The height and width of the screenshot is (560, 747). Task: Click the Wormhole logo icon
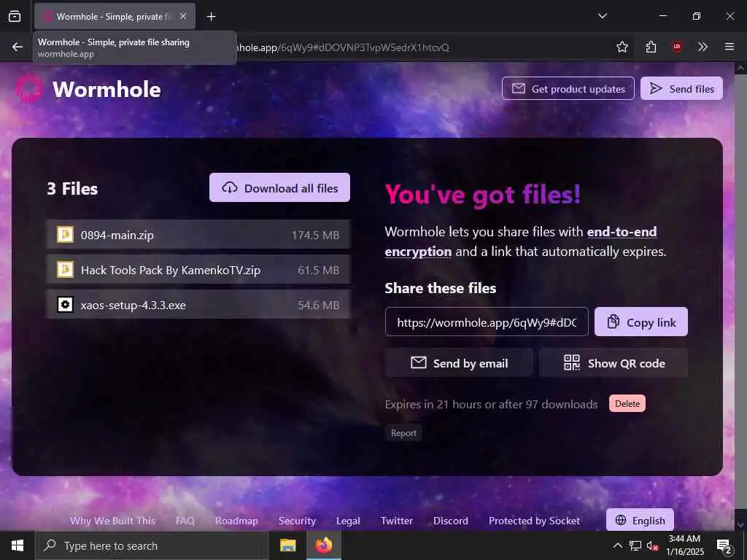click(x=29, y=89)
